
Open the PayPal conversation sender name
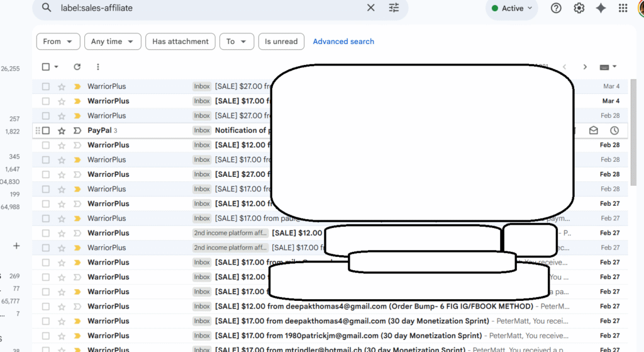[x=99, y=130]
